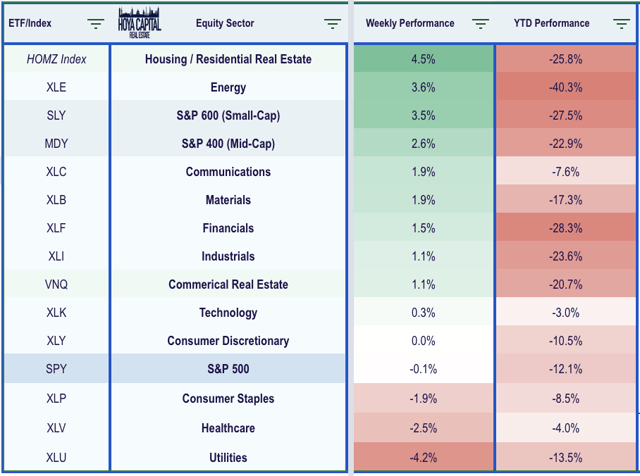Open the Equity Sector column filter icon
This screenshot has width=640, height=476.
coord(332,23)
